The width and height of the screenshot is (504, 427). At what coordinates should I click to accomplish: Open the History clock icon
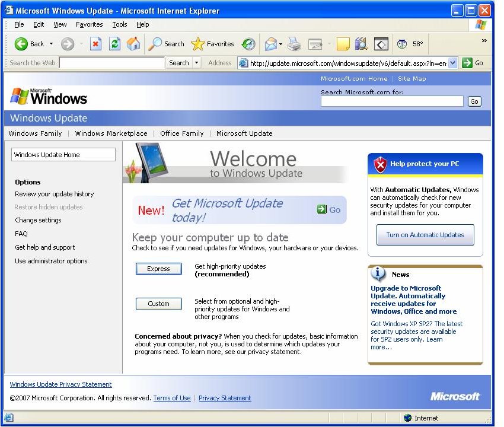point(248,44)
